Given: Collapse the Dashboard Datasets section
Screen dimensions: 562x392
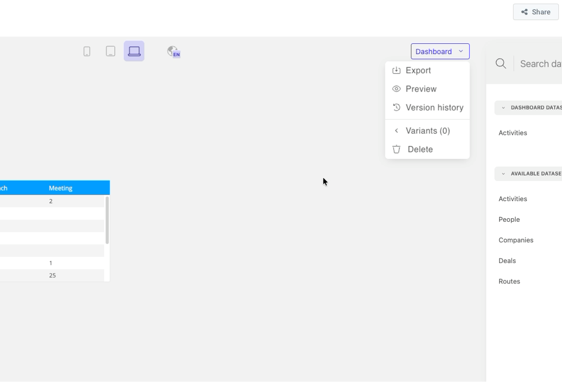Looking at the screenshot, I should coord(503,108).
